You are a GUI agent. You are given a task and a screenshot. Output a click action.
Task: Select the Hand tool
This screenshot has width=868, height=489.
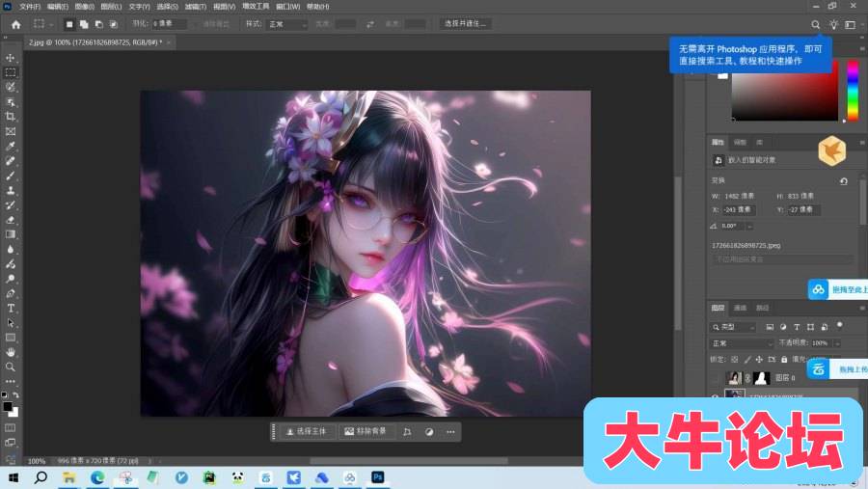(10, 352)
